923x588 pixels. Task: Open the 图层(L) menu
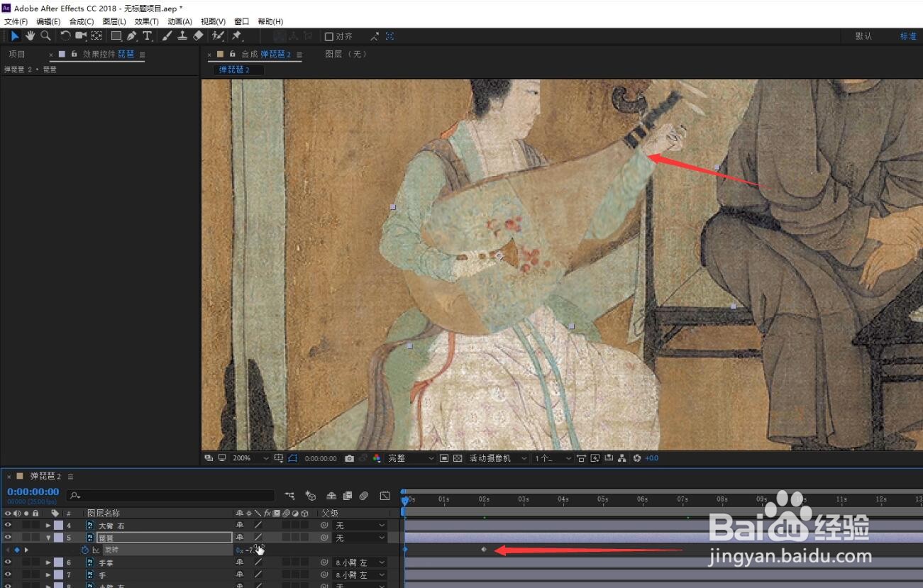114,22
